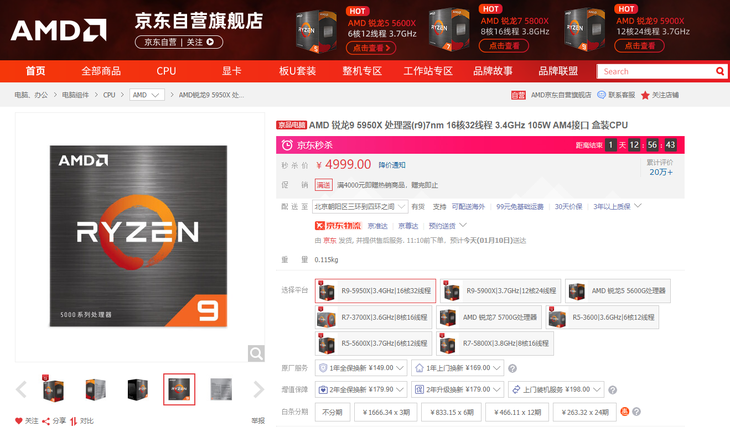The image size is (730, 432).
Task: Click 点击查看 under 锐龙5 5600X
Action: coord(371,48)
